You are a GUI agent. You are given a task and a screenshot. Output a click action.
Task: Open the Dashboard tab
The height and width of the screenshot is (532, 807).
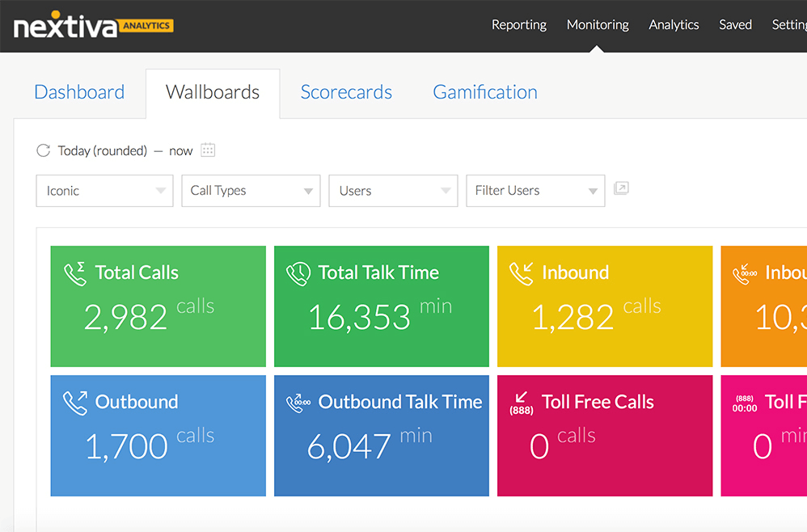(79, 92)
